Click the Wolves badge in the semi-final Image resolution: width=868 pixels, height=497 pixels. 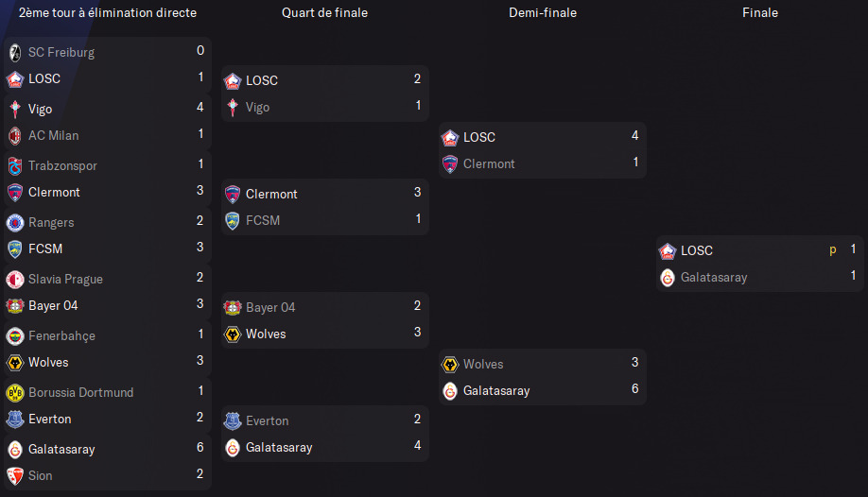(450, 364)
